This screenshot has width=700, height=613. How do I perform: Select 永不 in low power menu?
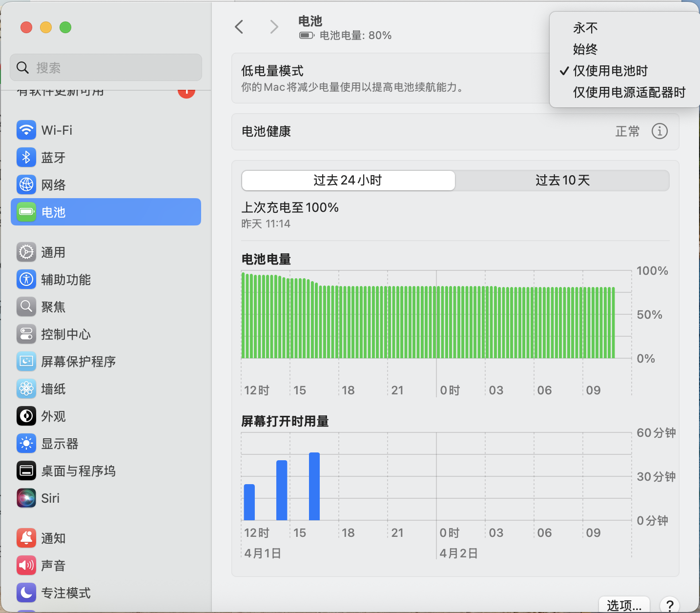(x=585, y=28)
